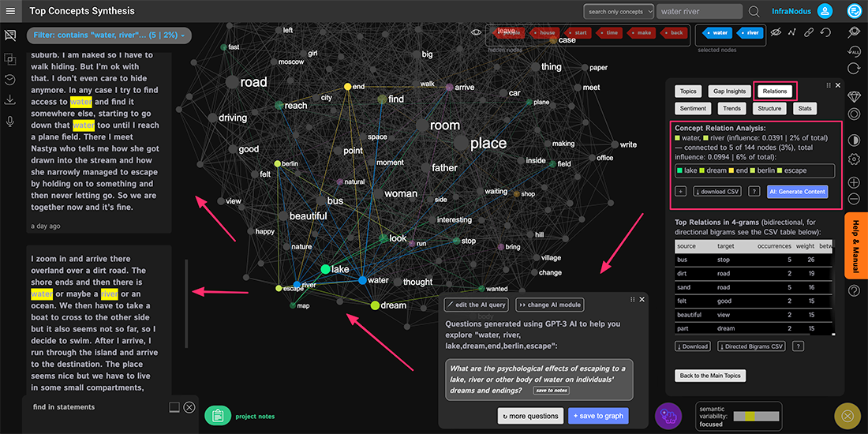
Task: Click the undo selection arrow icon
Action: (x=825, y=32)
